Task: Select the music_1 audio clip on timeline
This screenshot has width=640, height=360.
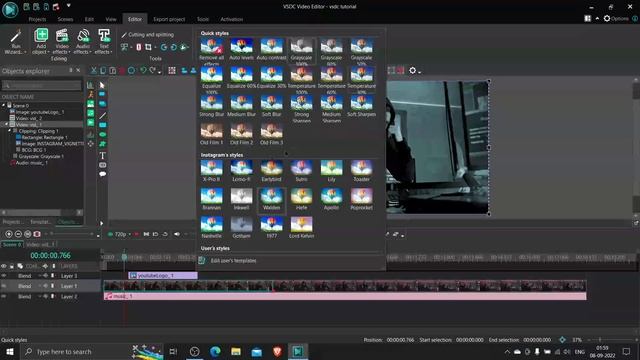Action: coord(345,296)
